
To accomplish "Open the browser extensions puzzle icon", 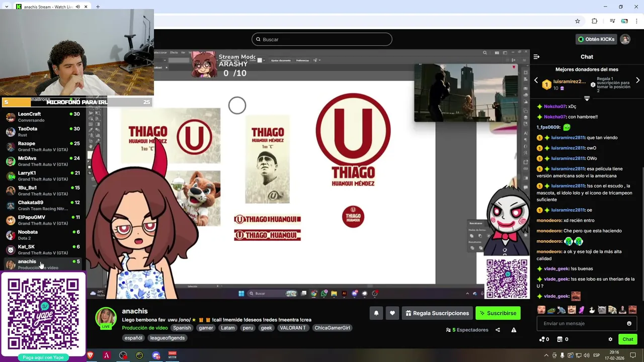I will click(594, 21).
